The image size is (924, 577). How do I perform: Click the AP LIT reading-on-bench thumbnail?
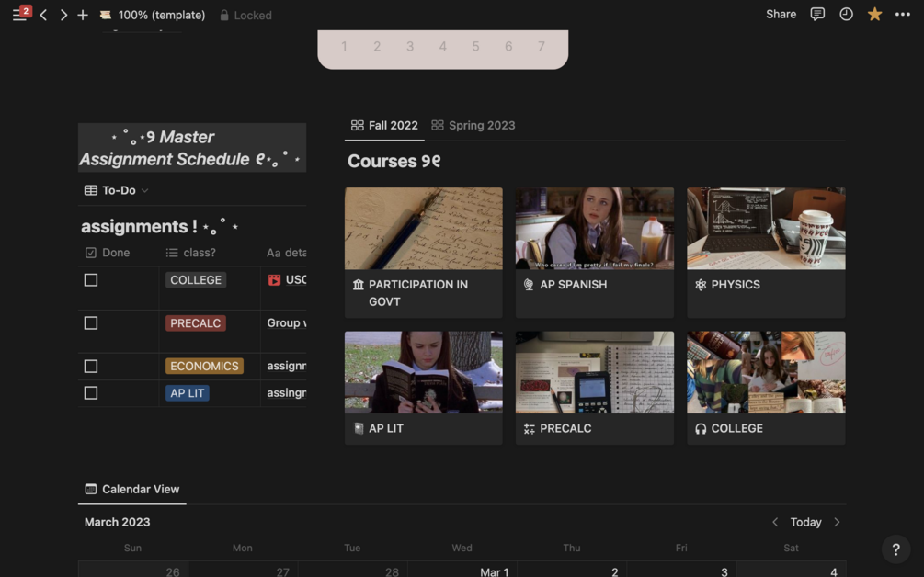(x=424, y=372)
